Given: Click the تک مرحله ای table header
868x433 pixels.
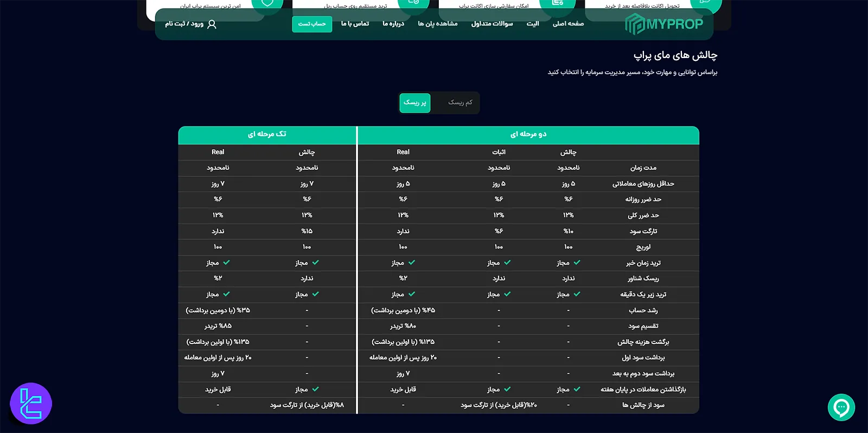Looking at the screenshot, I should (267, 135).
